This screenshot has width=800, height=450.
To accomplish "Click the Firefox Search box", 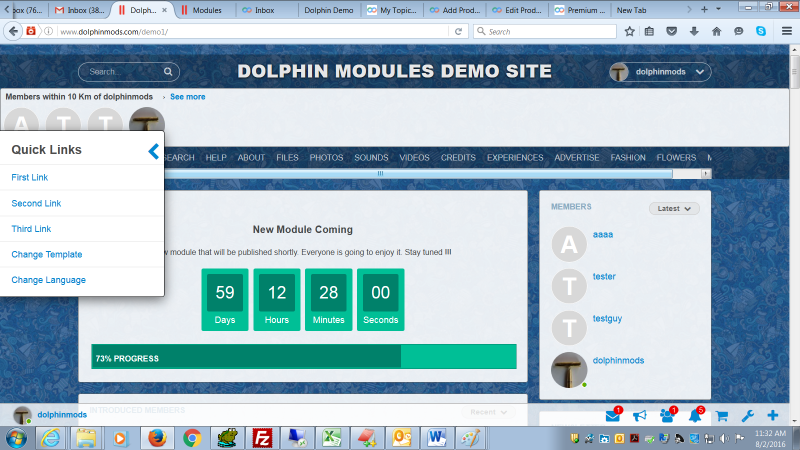I will coord(545,32).
